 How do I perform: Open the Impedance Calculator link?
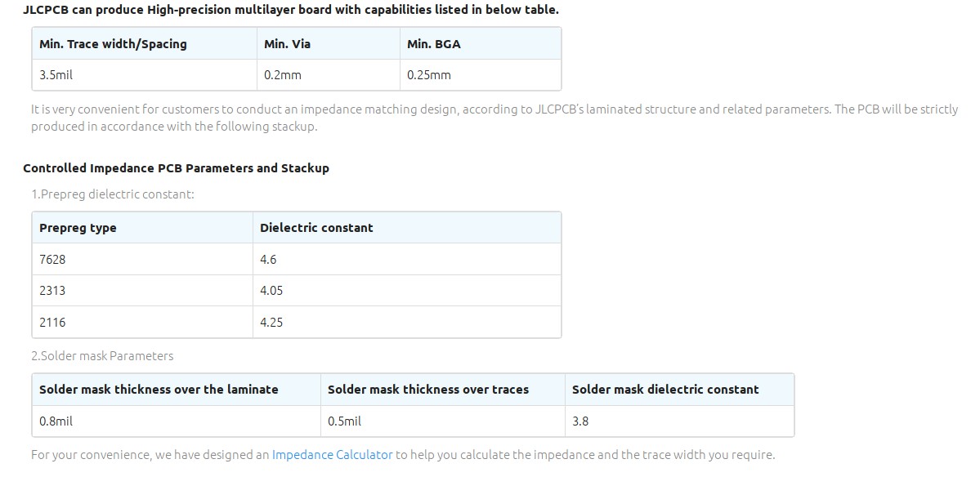pyautogui.click(x=332, y=454)
